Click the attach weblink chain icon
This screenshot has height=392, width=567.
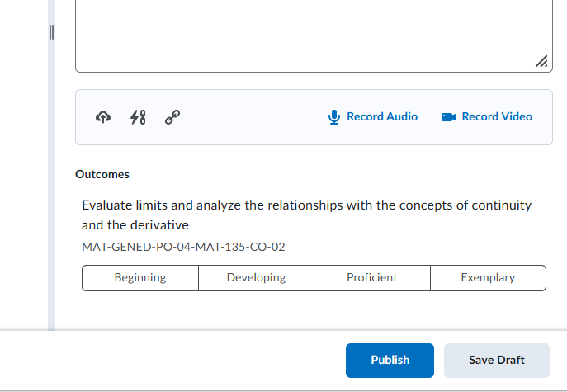[x=172, y=117]
